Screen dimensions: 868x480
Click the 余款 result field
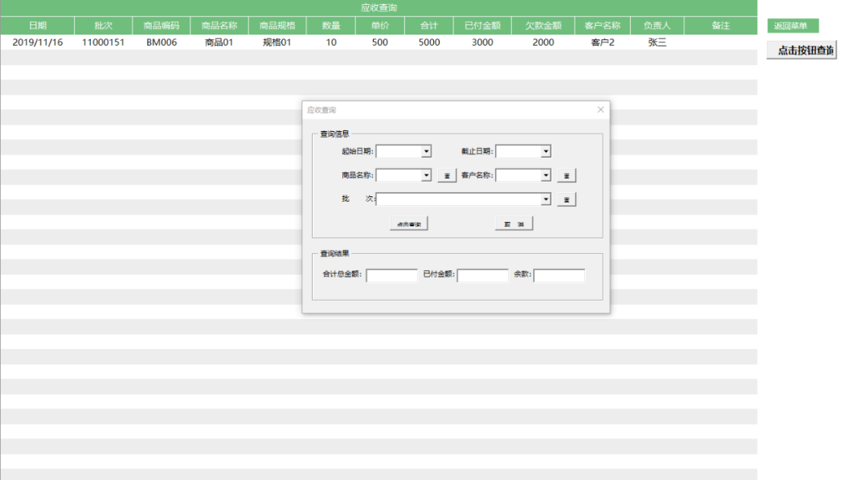point(559,276)
